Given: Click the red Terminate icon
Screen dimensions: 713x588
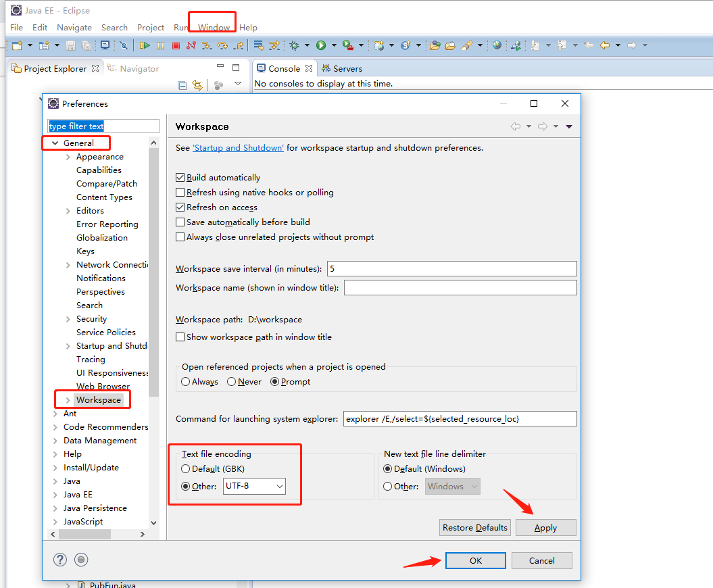Looking at the screenshot, I should click(x=176, y=45).
